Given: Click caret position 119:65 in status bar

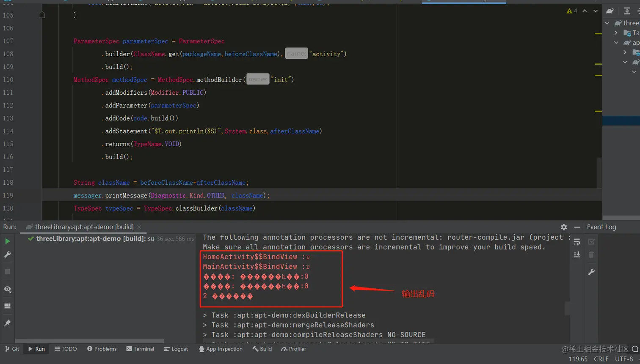Looking at the screenshot, I should pos(578,359).
